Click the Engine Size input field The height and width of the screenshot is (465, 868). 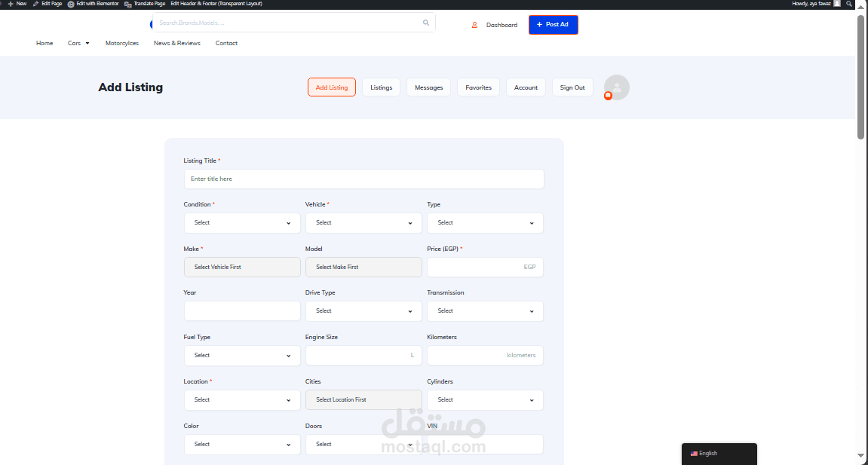363,356
